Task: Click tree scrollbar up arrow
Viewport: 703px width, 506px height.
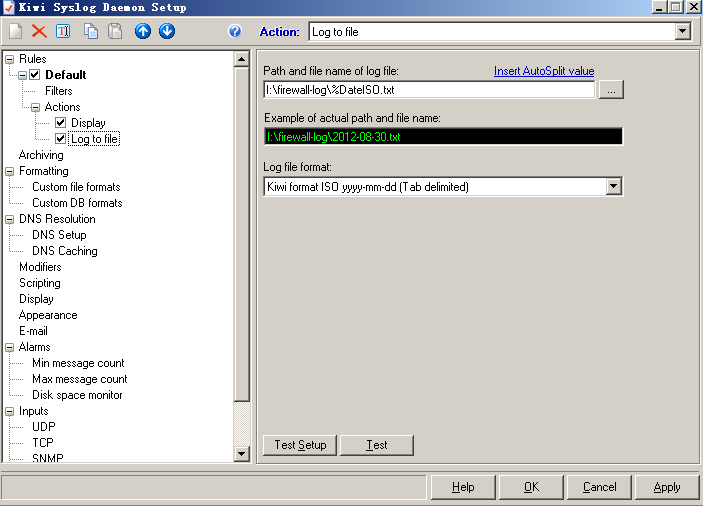Action: tap(242, 59)
